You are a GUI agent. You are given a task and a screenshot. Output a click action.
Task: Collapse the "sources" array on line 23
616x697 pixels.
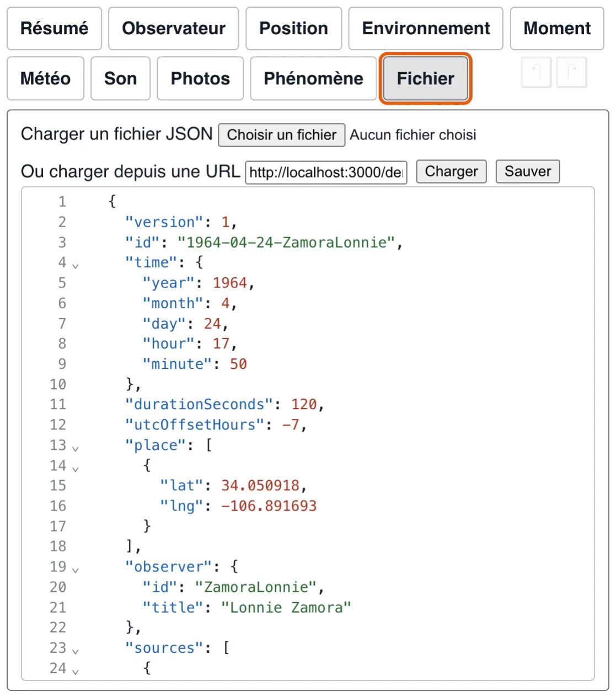point(76,651)
